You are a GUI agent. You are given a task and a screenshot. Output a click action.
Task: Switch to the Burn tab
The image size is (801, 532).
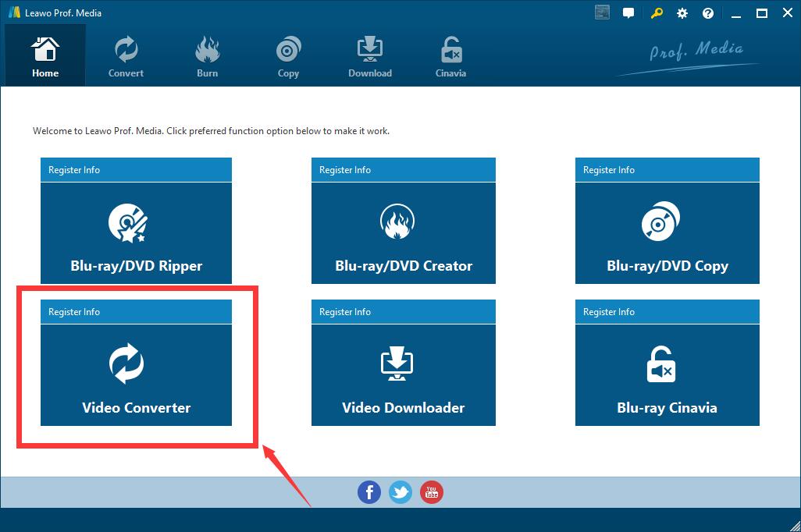(x=207, y=57)
